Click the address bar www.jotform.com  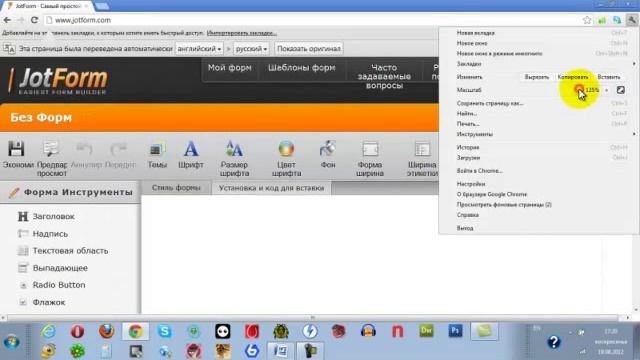point(312,20)
